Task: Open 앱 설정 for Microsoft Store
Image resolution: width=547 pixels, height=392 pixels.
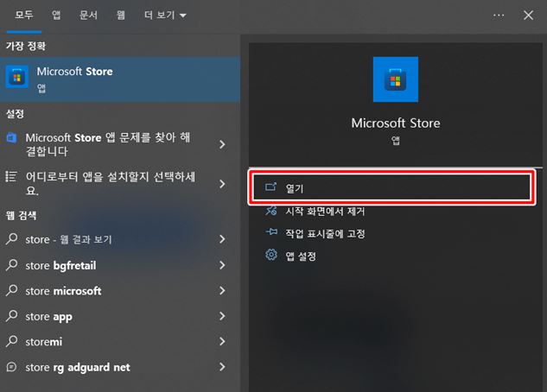Action: pos(301,256)
